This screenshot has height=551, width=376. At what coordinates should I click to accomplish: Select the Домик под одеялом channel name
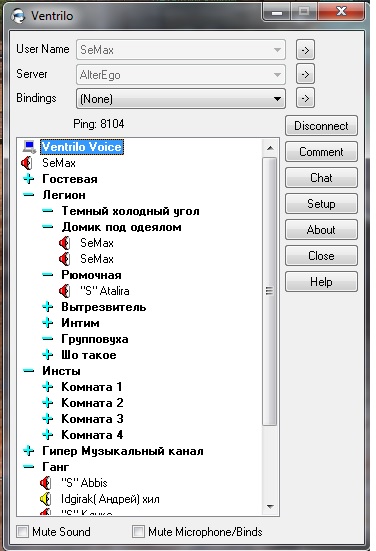click(122, 227)
